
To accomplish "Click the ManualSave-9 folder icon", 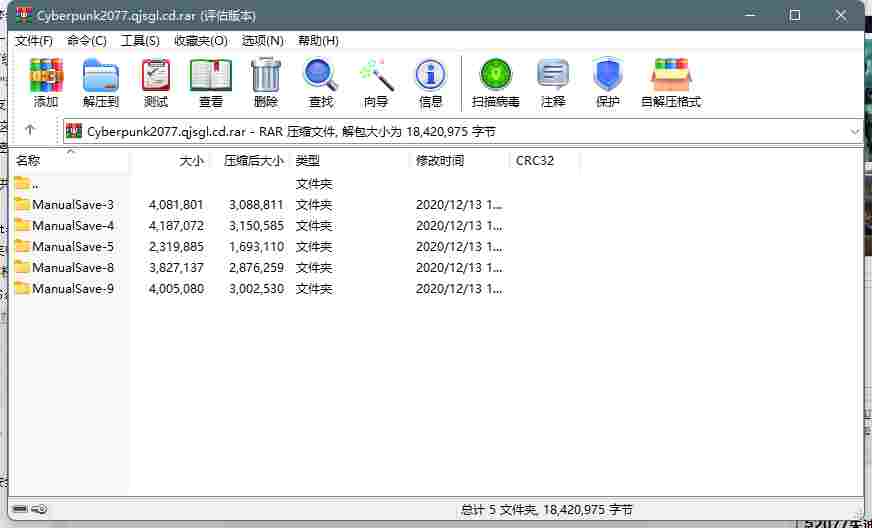I will click(x=22, y=288).
